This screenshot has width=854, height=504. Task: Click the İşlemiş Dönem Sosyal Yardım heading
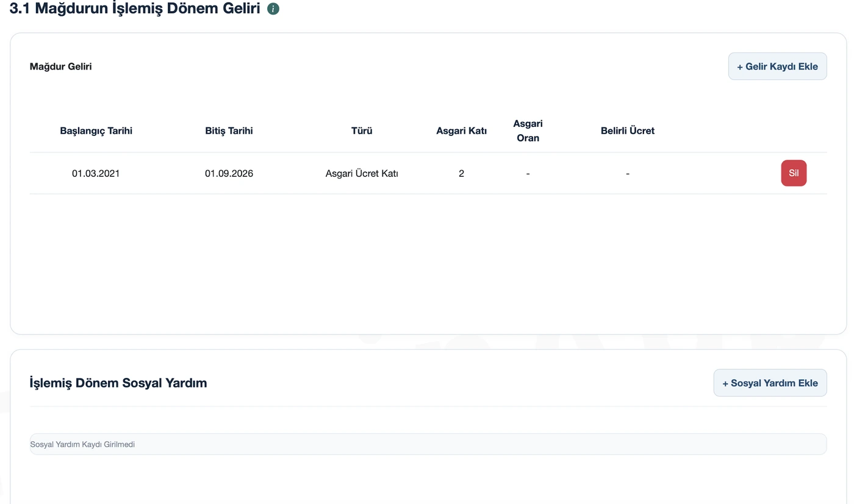118,383
